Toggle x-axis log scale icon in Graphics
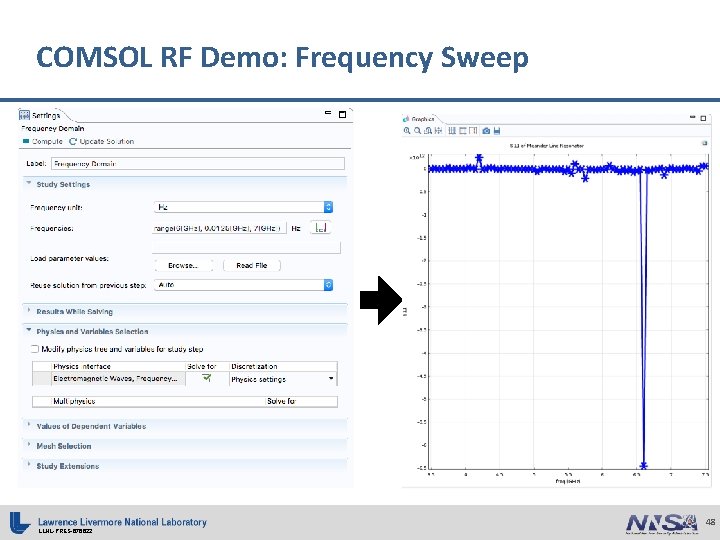This screenshot has height=540, width=720. [x=452, y=131]
